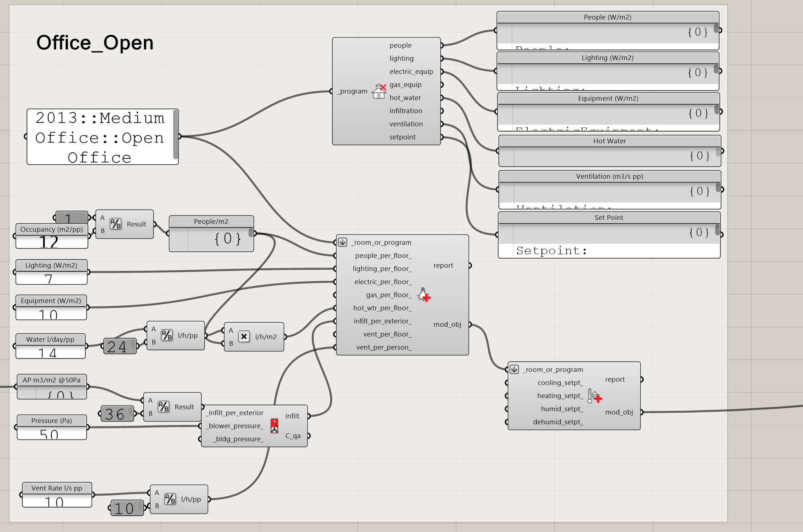Screen dimensions: 803x532
Task: Click the lighting_per_floor_ input
Action: 382,268
